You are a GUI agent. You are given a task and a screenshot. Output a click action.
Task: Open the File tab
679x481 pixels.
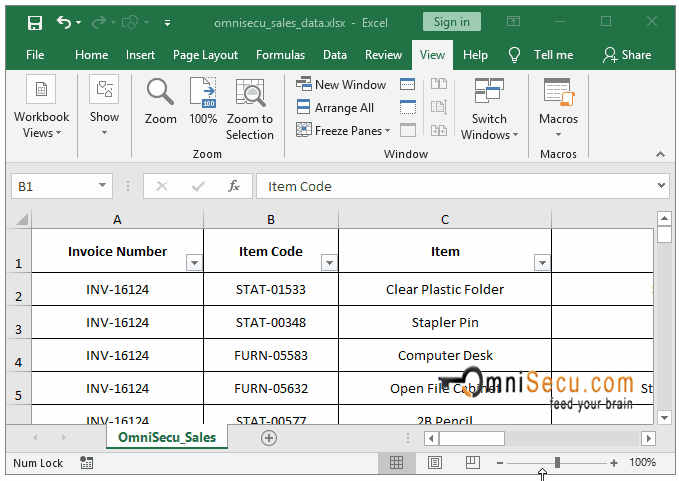(35, 55)
